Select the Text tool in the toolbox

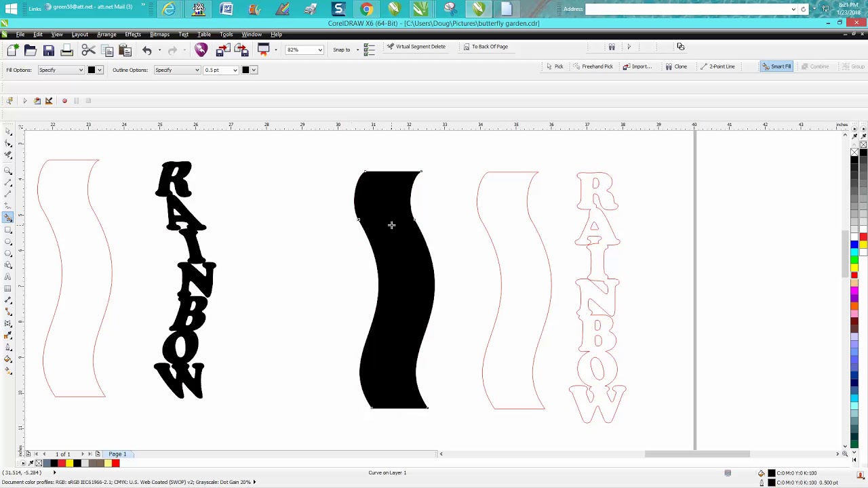point(8,277)
